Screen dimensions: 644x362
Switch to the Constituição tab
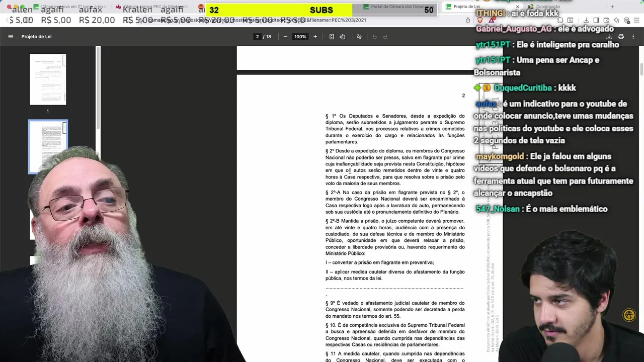548,7
